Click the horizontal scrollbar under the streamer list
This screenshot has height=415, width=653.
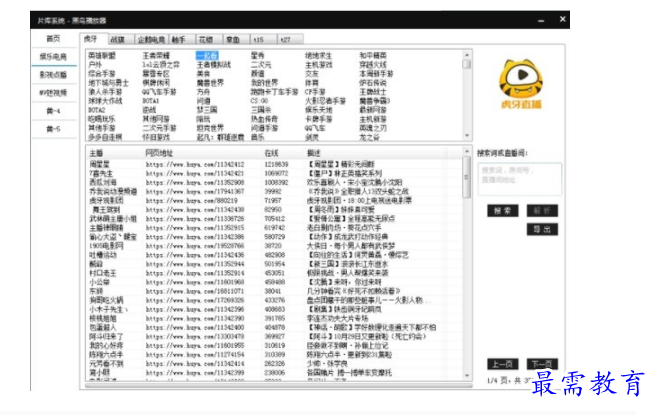tap(279, 386)
